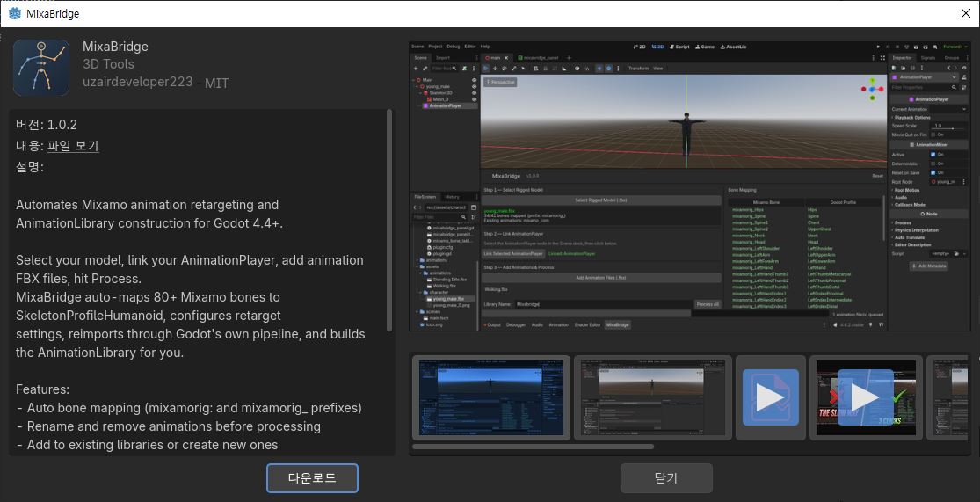The image size is (980, 502).
Task: Click the Godot logo in the title bar
Action: point(15,13)
